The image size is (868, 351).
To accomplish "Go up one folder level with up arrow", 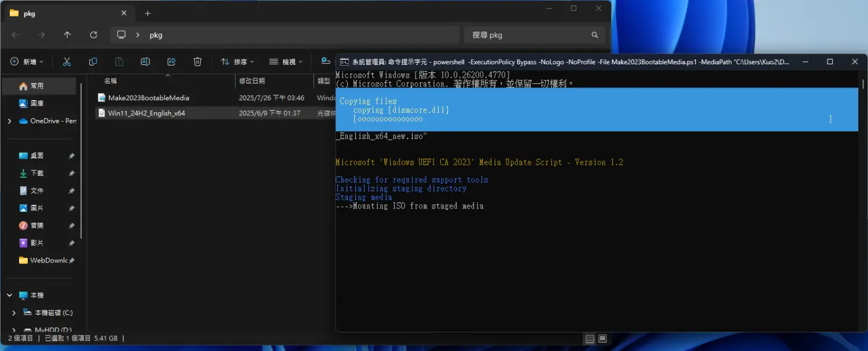I will tap(67, 35).
